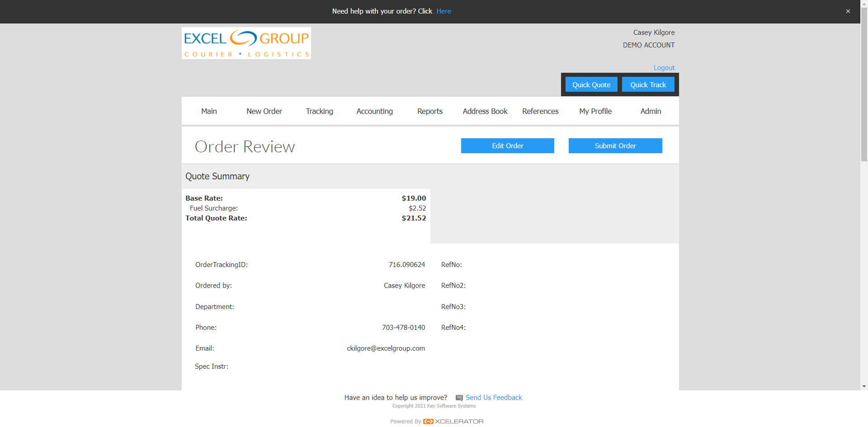
Task: Open Quick Quote
Action: 591,84
